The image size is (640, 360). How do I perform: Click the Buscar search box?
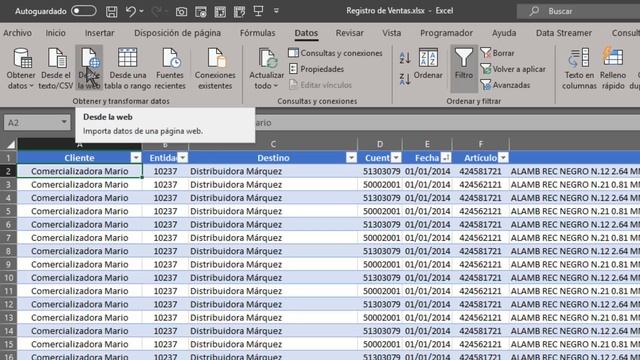tap(578, 11)
